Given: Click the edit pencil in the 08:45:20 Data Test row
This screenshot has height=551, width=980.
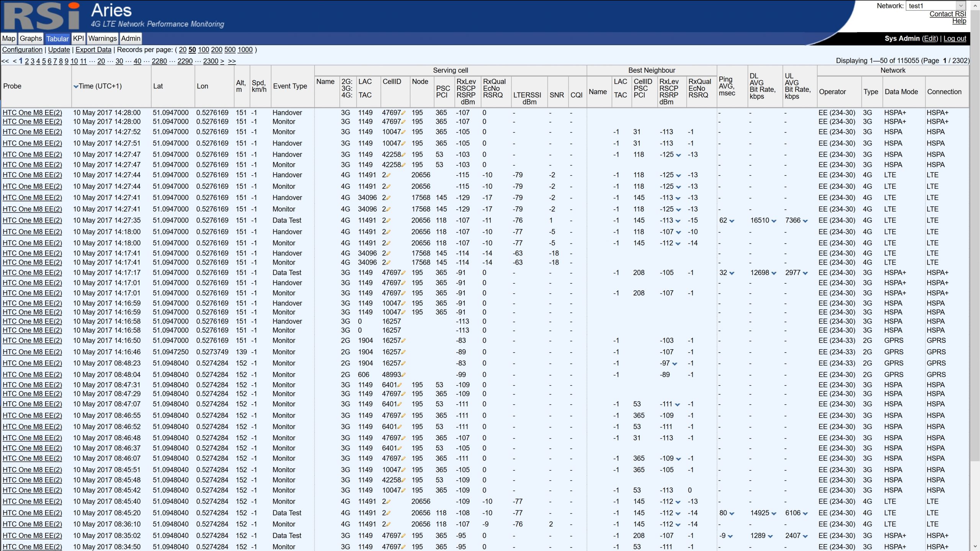Looking at the screenshot, I should (x=389, y=513).
